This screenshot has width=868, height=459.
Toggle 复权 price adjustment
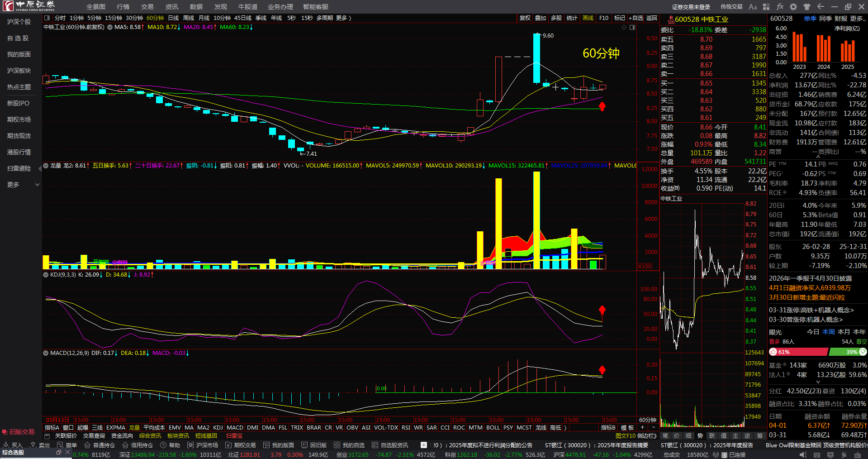click(x=525, y=18)
